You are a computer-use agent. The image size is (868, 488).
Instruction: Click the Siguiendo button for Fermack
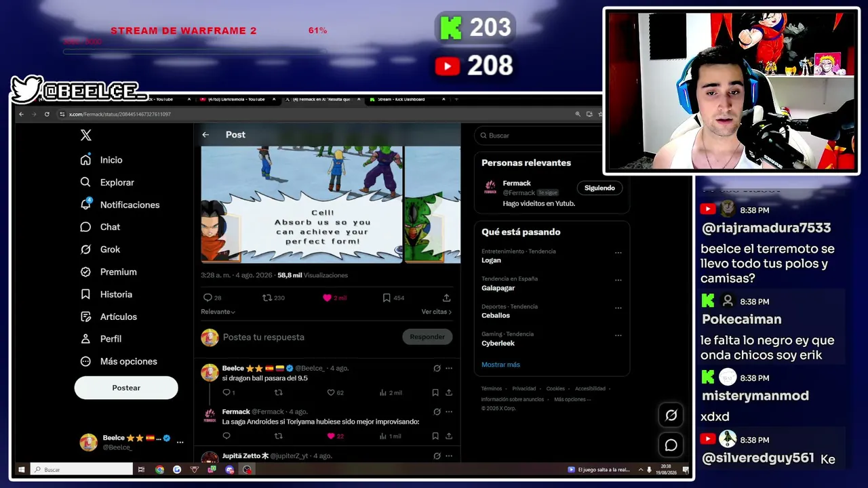pyautogui.click(x=599, y=188)
